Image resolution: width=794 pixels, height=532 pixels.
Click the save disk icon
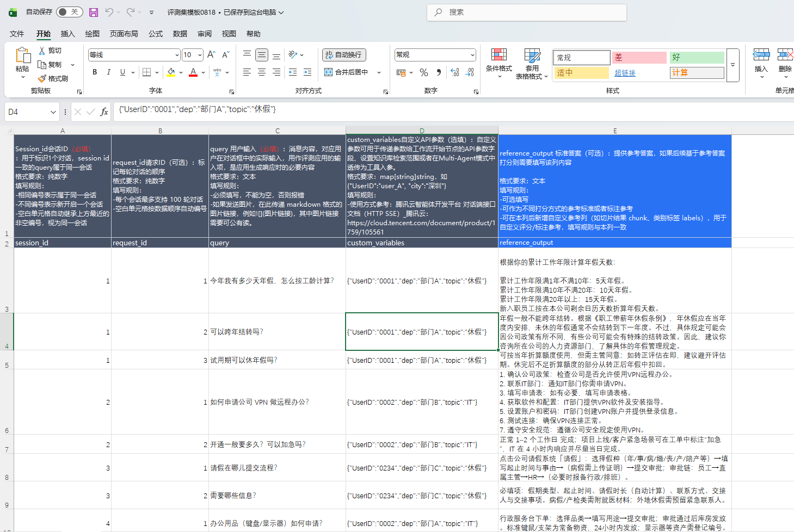click(x=94, y=12)
